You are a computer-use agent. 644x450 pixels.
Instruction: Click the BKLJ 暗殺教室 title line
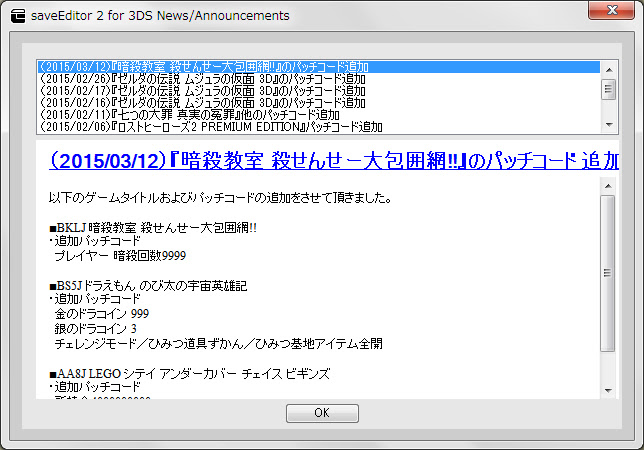click(x=153, y=227)
